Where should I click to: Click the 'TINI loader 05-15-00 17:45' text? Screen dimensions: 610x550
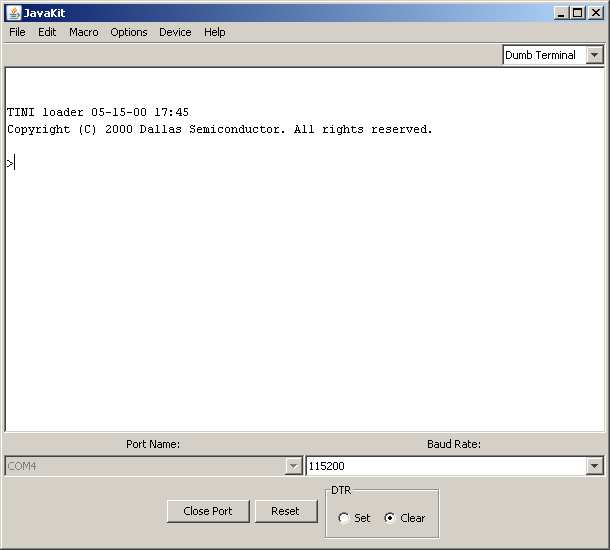(98, 112)
